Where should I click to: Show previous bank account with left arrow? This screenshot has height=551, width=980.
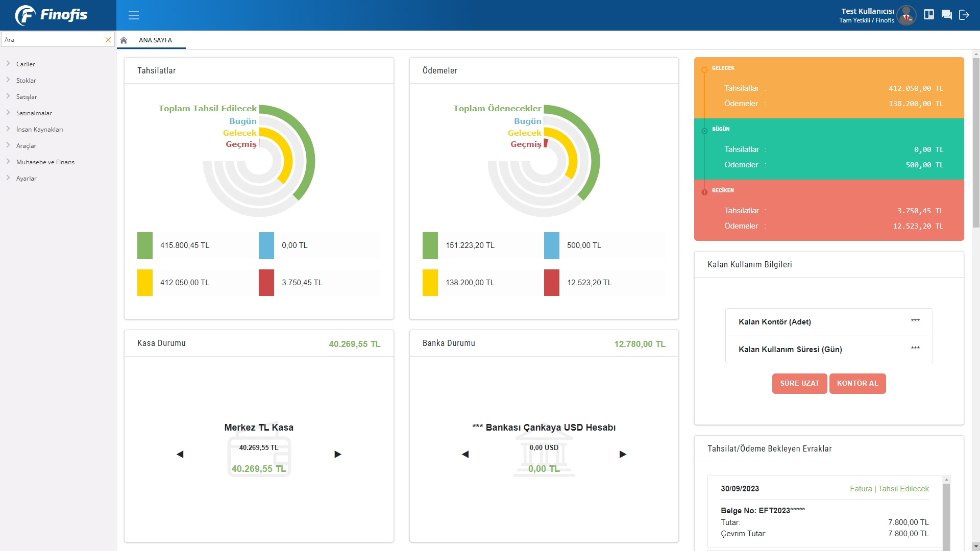(465, 454)
